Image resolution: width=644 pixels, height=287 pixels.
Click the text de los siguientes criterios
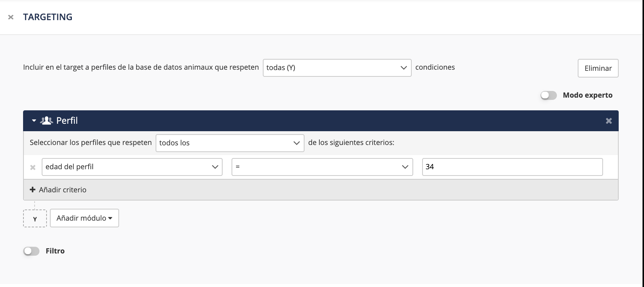point(351,143)
